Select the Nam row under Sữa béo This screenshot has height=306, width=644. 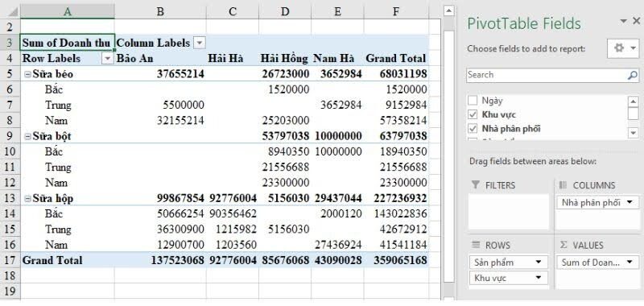point(68,121)
